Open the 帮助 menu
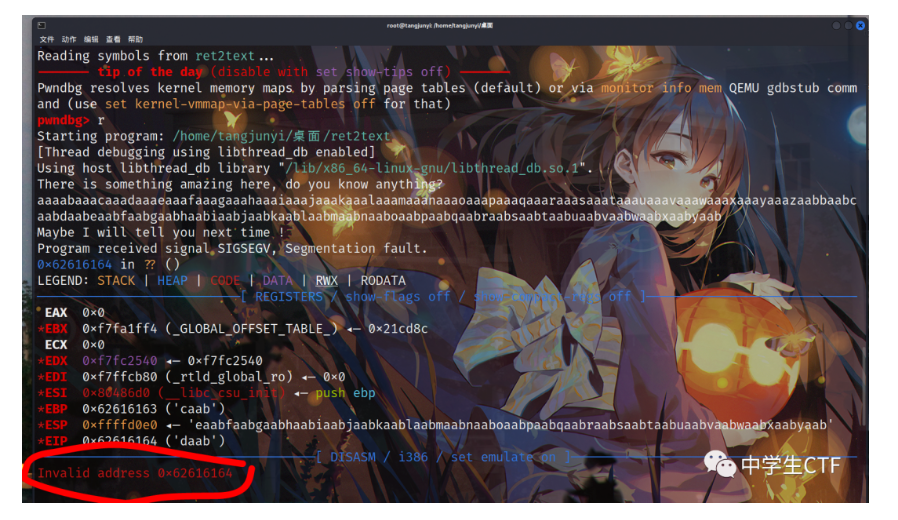This screenshot has height=520, width=898. 135,39
